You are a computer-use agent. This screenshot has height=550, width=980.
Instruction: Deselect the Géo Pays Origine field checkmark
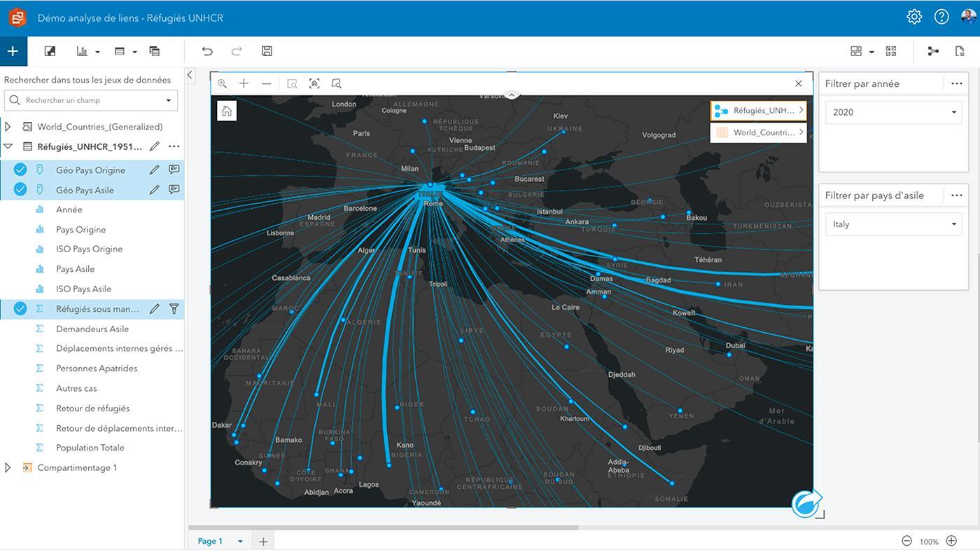[20, 170]
